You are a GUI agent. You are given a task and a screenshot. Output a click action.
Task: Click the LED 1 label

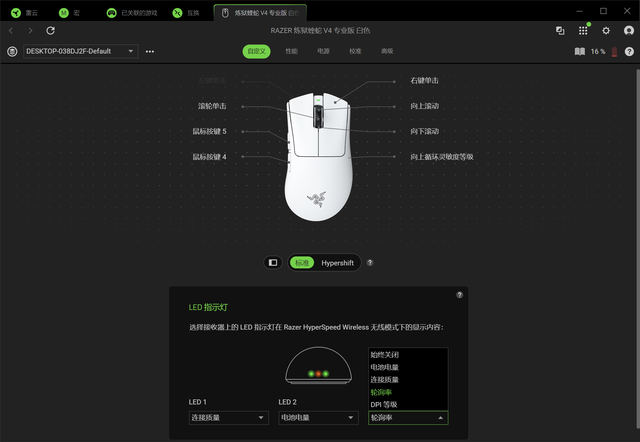[198, 402]
